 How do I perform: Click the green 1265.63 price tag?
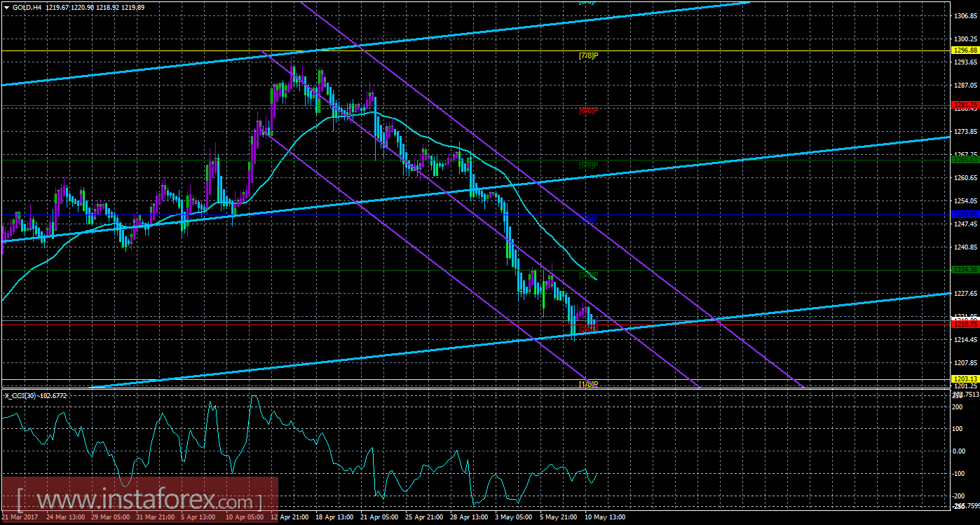(965, 160)
